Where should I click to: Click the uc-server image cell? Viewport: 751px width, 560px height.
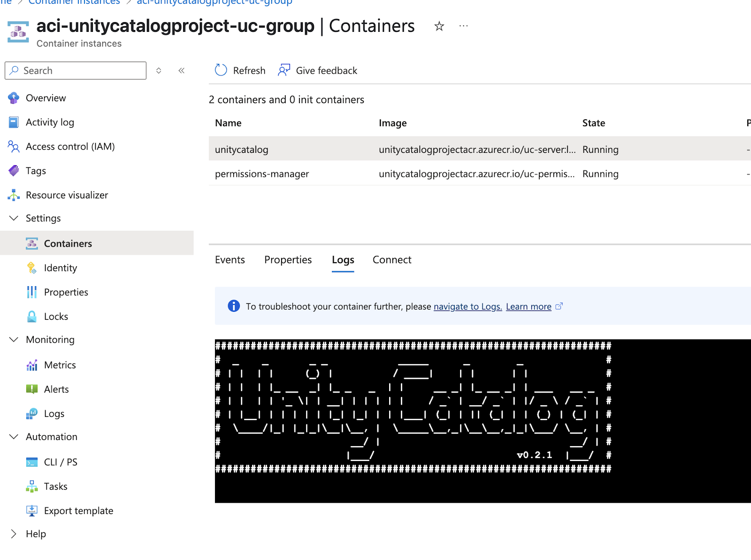pos(477,150)
